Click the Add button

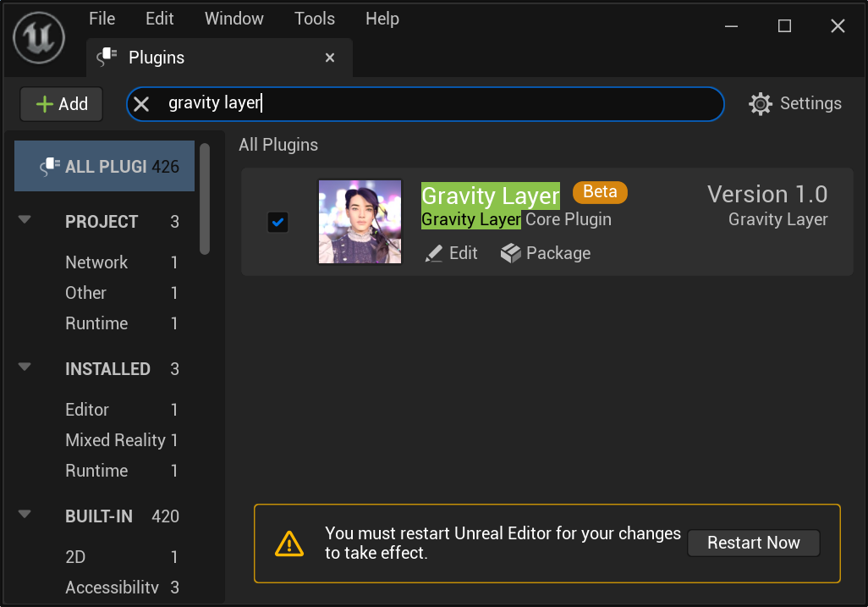click(61, 103)
